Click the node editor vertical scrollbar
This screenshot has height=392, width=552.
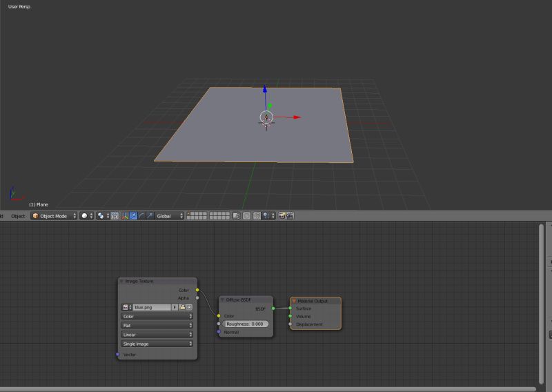[541, 304]
